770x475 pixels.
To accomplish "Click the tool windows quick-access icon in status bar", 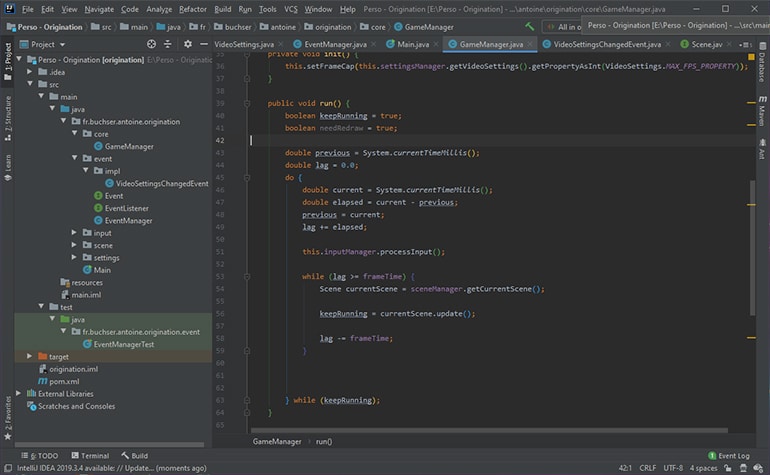I will pyautogui.click(x=8, y=468).
